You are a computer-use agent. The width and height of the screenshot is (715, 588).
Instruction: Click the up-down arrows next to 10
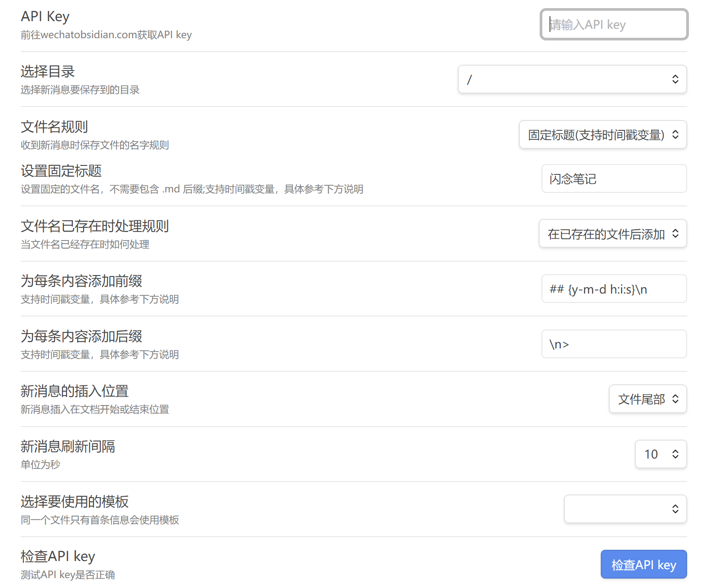675,454
